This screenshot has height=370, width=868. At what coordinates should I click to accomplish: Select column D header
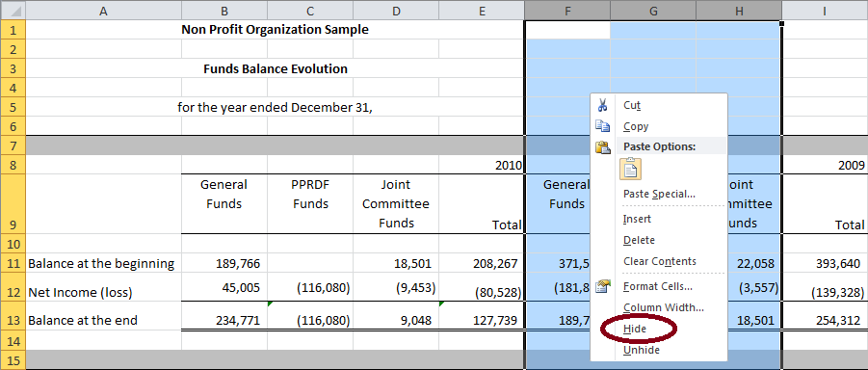click(x=396, y=10)
